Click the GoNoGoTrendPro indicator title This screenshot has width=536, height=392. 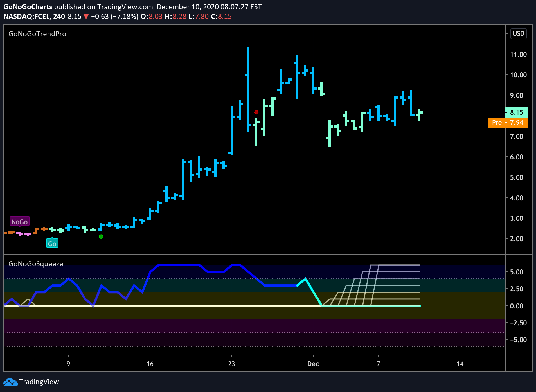[x=37, y=34]
